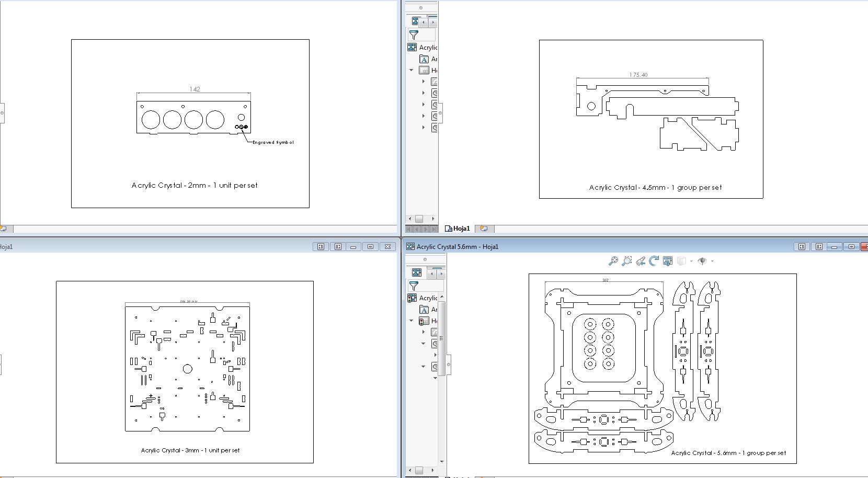Select the Acrylic root item in the top-right tree
868x478 pixels.
tap(428, 48)
